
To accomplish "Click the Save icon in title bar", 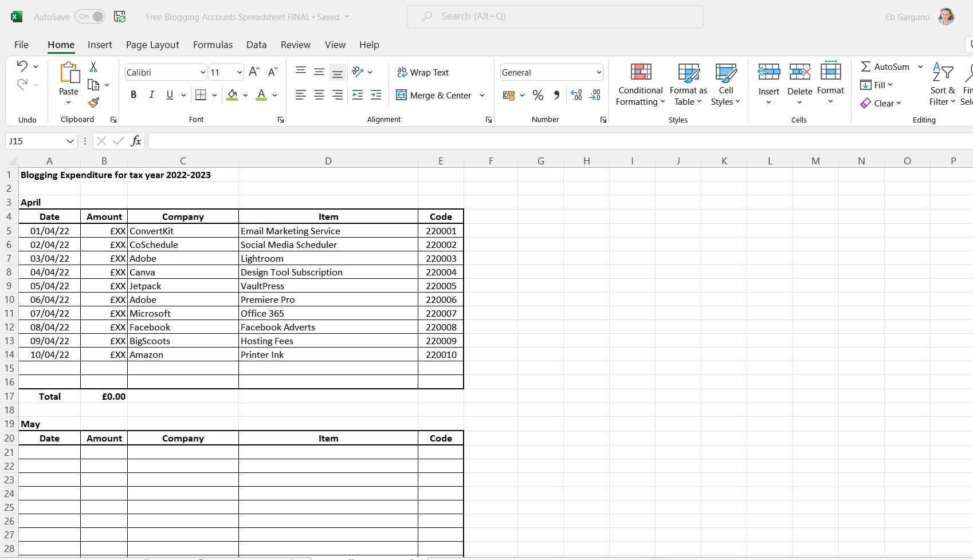I will coord(120,17).
